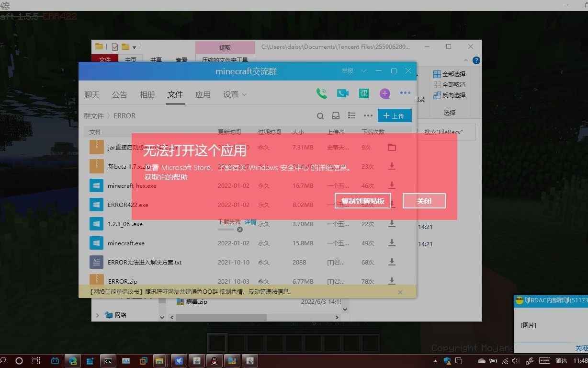Download ERROR.zip file

(392, 281)
